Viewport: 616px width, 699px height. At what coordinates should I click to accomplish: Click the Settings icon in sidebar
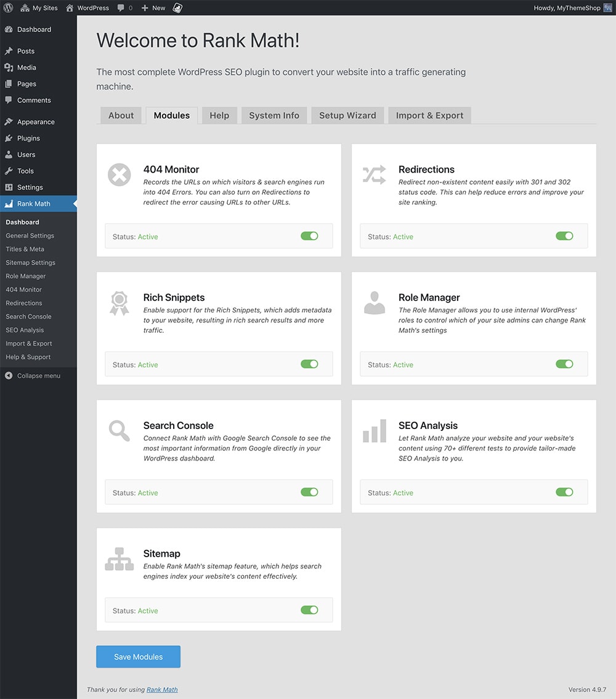click(9, 187)
